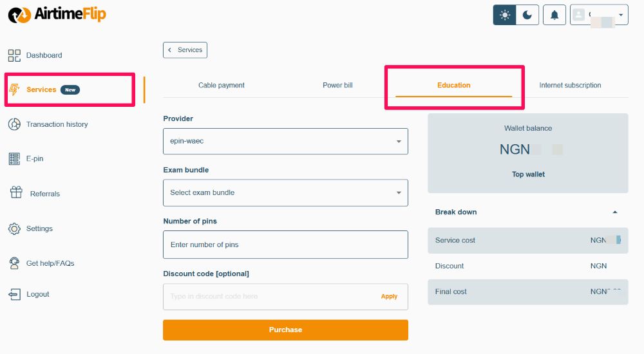
Task: Open the notifications bell
Action: coord(554,15)
